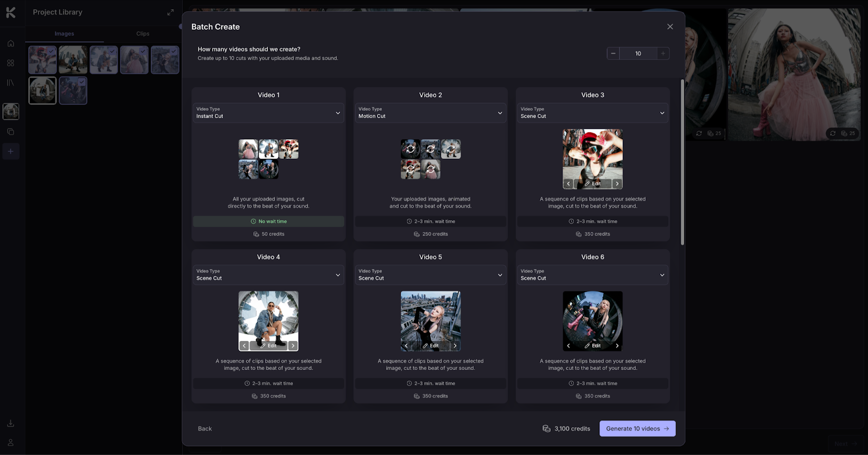Show previous image in Video 5
Image resolution: width=868 pixels, height=455 pixels.
coord(406,345)
